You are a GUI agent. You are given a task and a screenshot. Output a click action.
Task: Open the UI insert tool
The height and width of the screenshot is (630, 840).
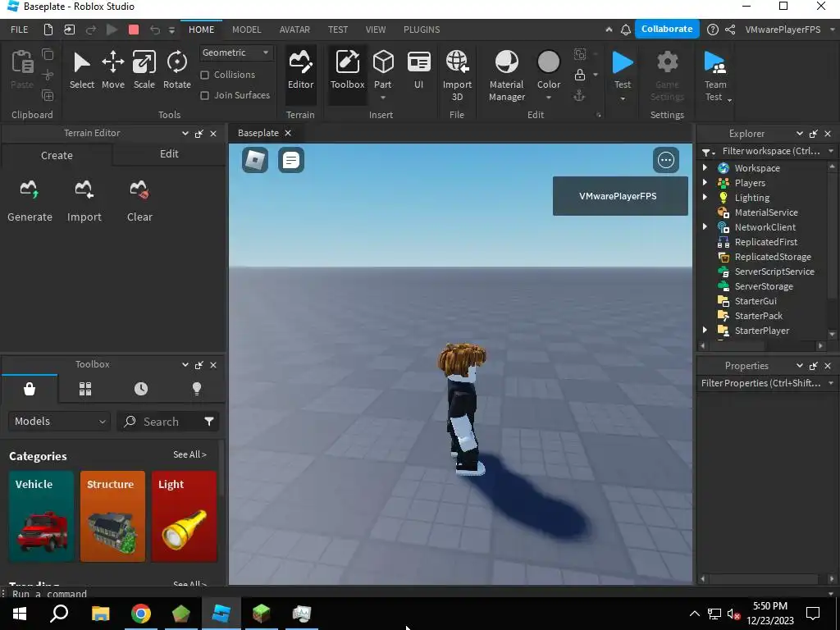pyautogui.click(x=419, y=70)
